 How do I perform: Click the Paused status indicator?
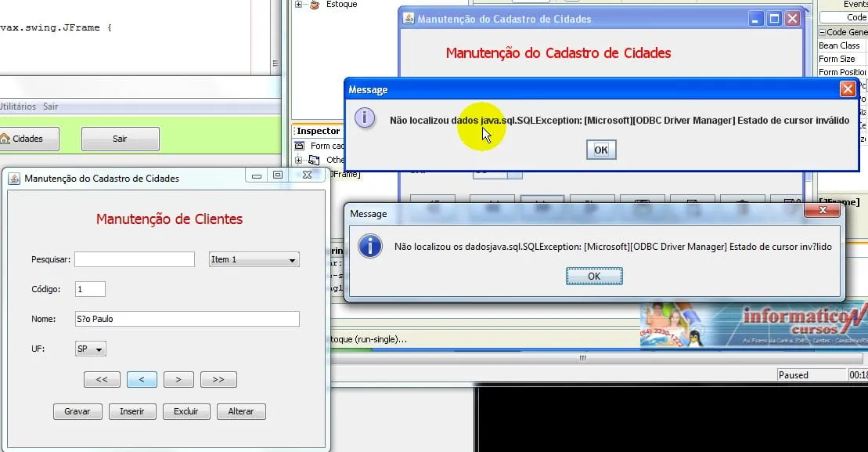(x=811, y=375)
